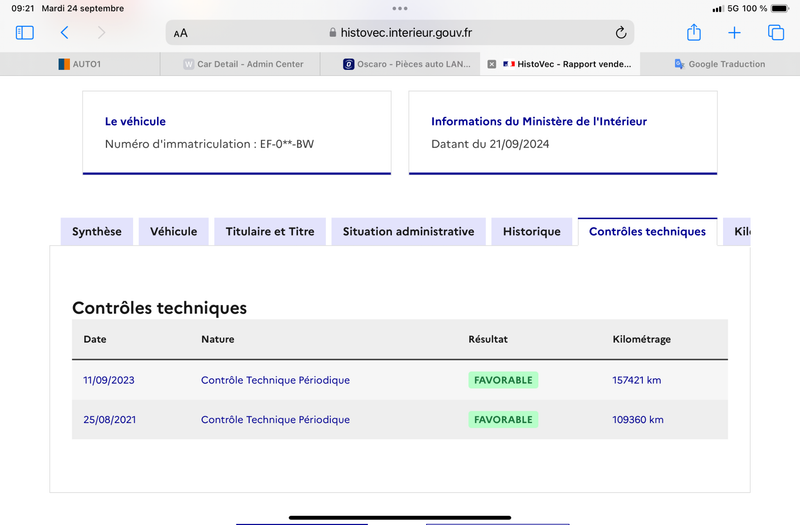Click the Nature column header
Viewport: 800px width, 525px height.
[x=218, y=339]
